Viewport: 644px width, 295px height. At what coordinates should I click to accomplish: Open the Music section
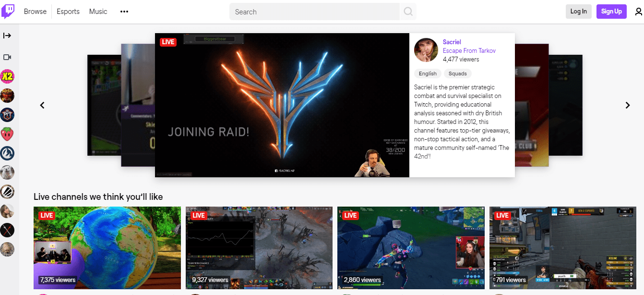[x=98, y=12]
